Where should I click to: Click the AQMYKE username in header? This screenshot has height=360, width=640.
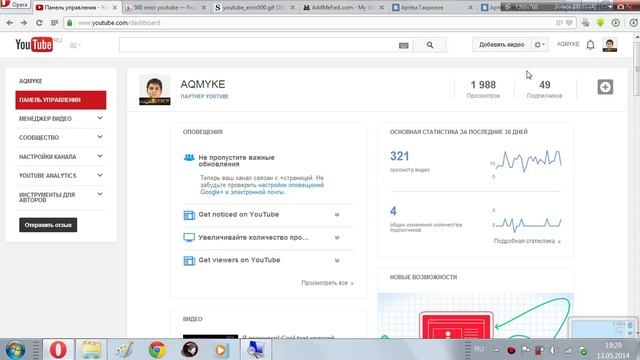click(x=568, y=44)
